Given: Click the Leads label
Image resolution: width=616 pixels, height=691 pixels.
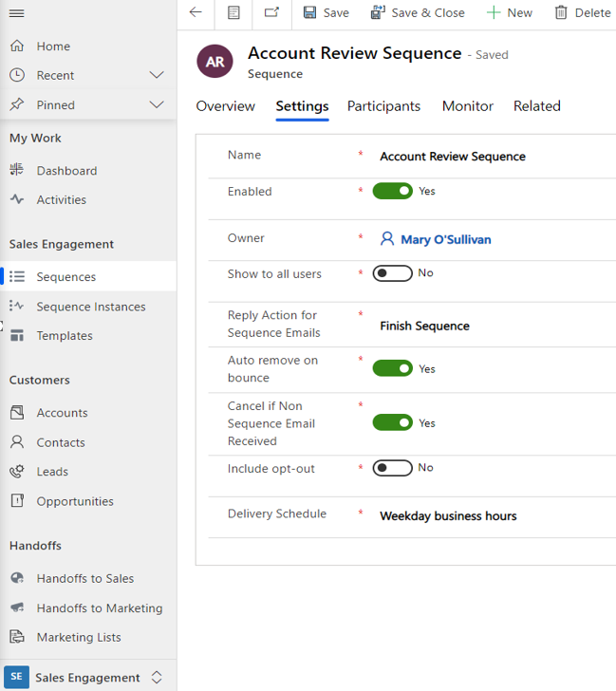Looking at the screenshot, I should pos(52,472).
